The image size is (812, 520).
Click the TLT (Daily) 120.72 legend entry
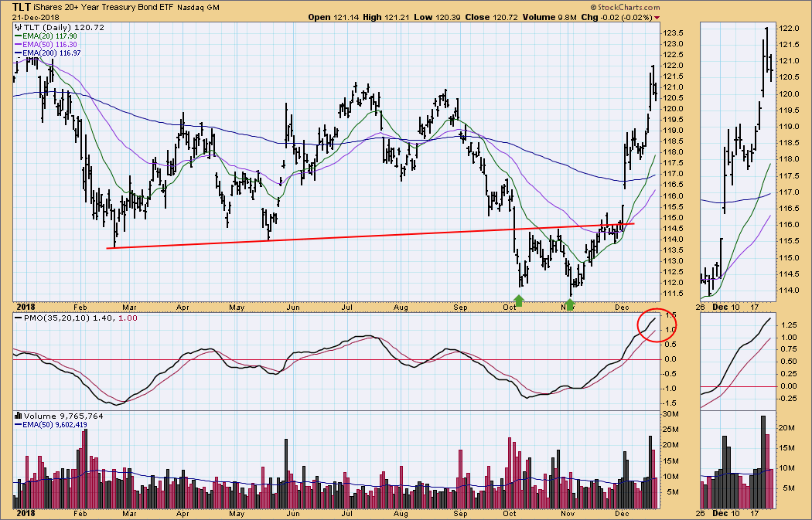point(63,27)
